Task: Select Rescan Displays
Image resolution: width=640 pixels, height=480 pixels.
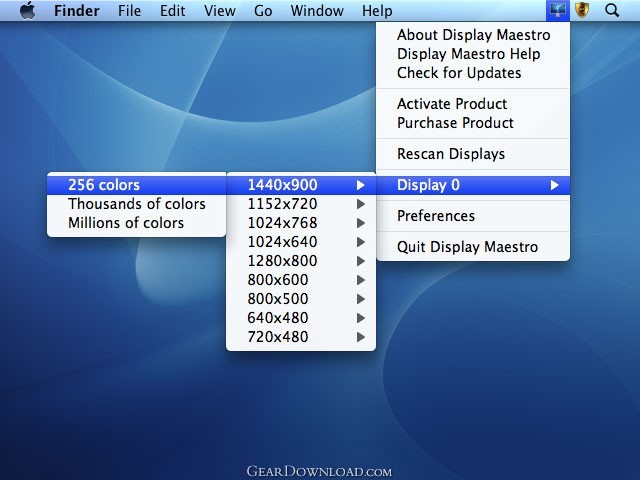Action: pyautogui.click(x=451, y=154)
